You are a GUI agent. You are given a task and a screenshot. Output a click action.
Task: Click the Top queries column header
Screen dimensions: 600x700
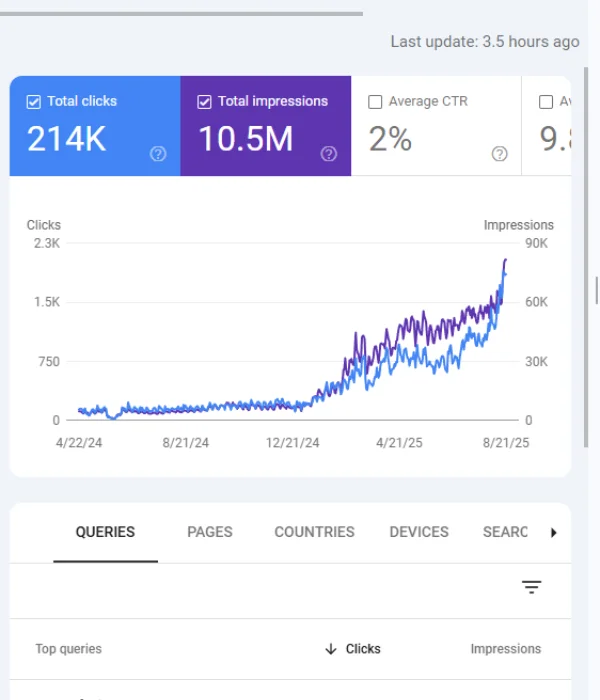68,649
